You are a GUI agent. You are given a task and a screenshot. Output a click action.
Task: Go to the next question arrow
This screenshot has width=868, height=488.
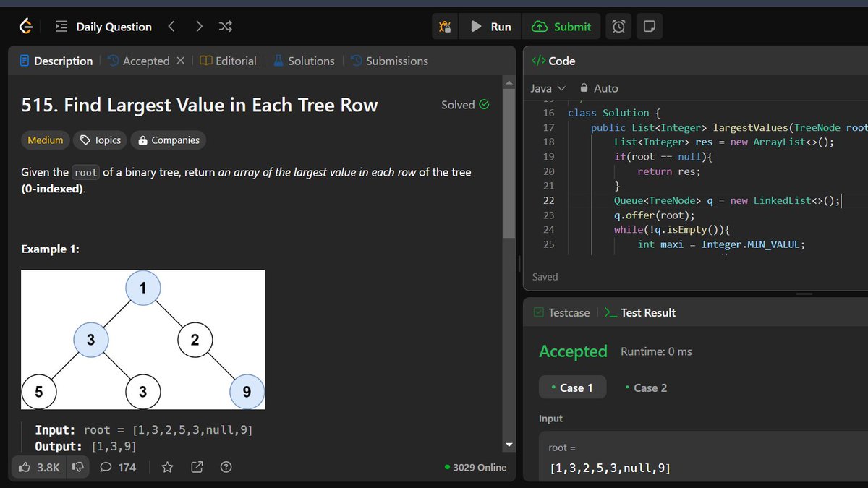198,27
